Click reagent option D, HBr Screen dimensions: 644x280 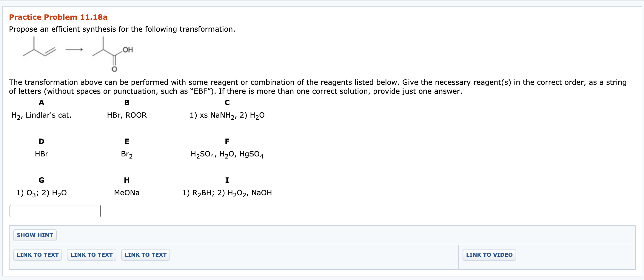tap(41, 154)
